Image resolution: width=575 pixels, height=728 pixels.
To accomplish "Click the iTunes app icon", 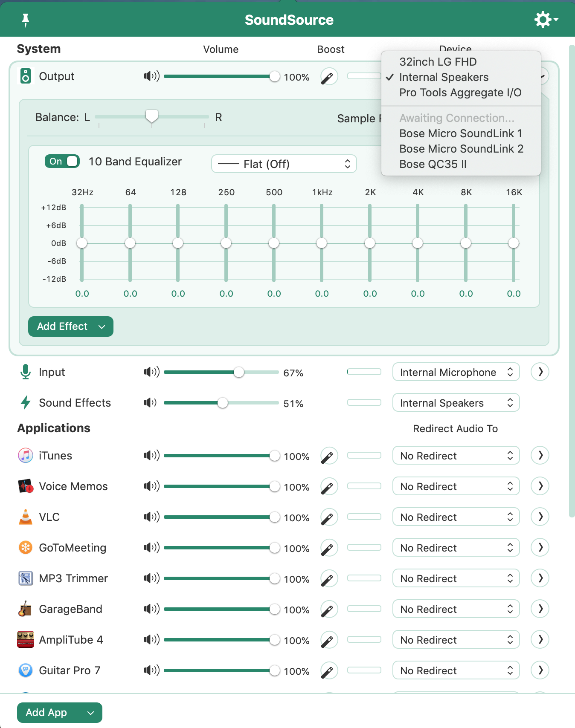I will (26, 456).
